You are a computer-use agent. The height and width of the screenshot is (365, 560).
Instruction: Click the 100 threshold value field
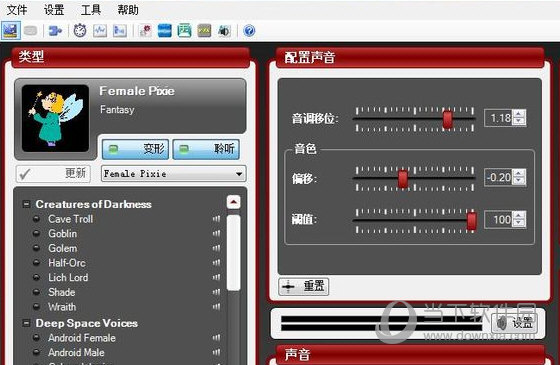click(x=499, y=219)
